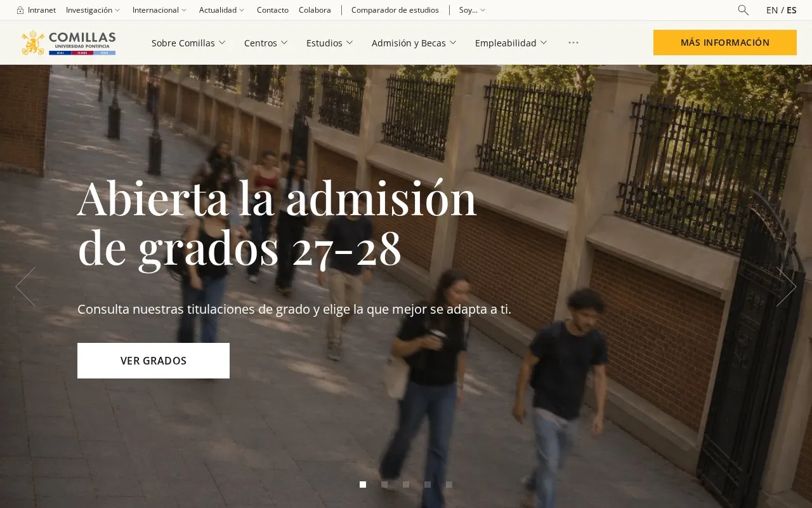Select the third carousel slide dot

coord(406,485)
